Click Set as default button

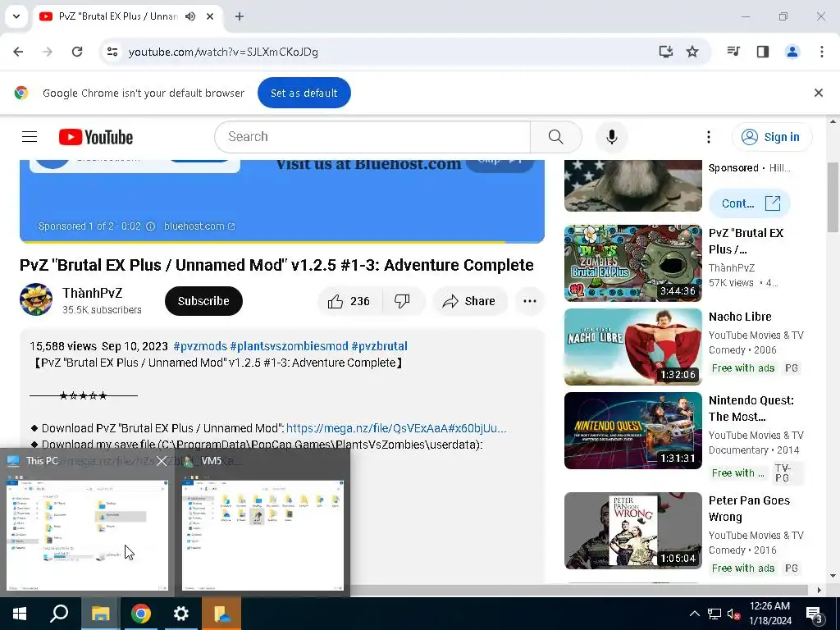point(304,93)
